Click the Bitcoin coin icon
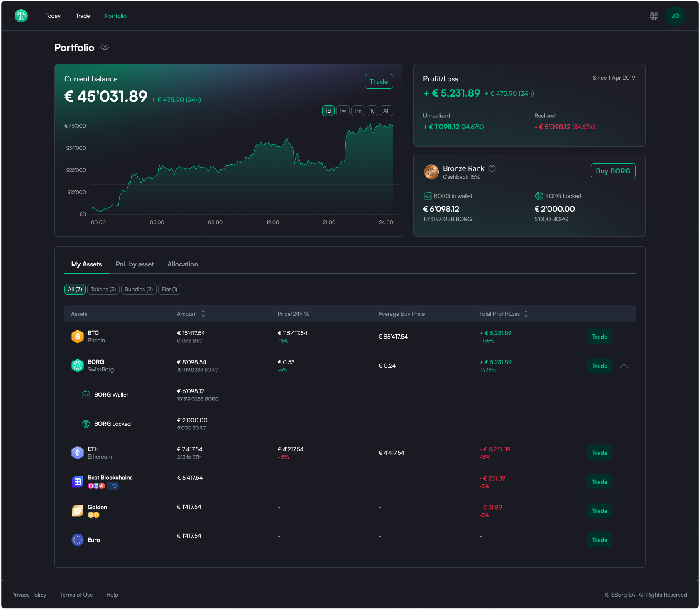Screen dimensions: 700x610 78,337
